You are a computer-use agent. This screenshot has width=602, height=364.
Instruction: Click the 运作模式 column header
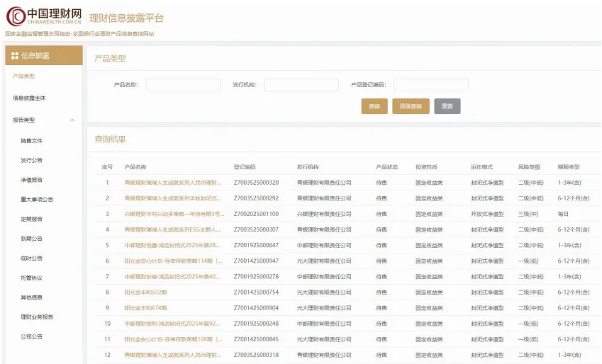coord(482,167)
